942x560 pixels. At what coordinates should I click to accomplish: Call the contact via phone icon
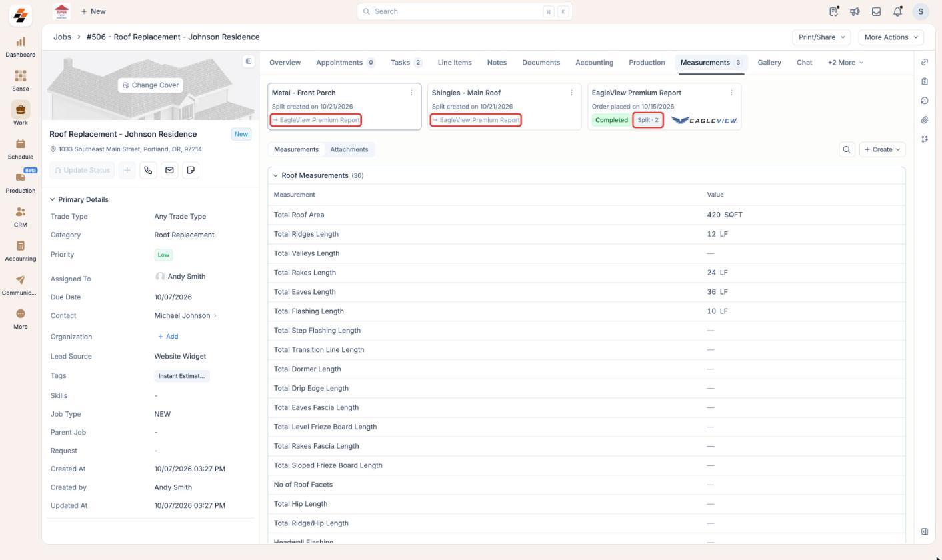[x=148, y=171]
